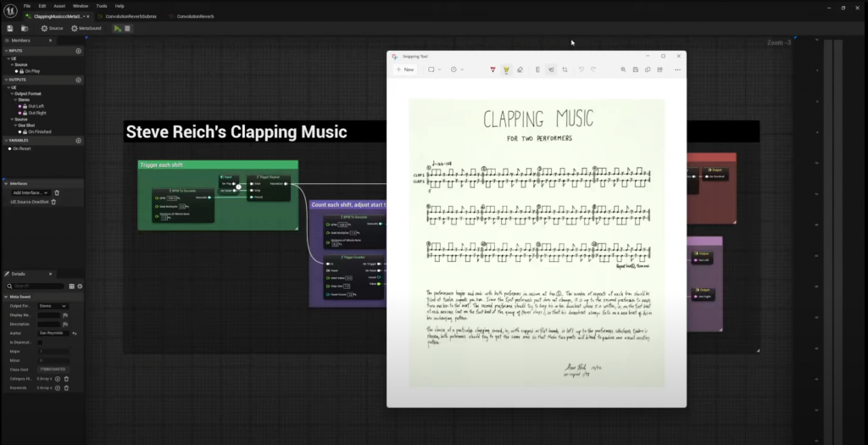This screenshot has height=445, width=868.
Task: Click the trash icon beside Add Interface
Action: click(57, 192)
